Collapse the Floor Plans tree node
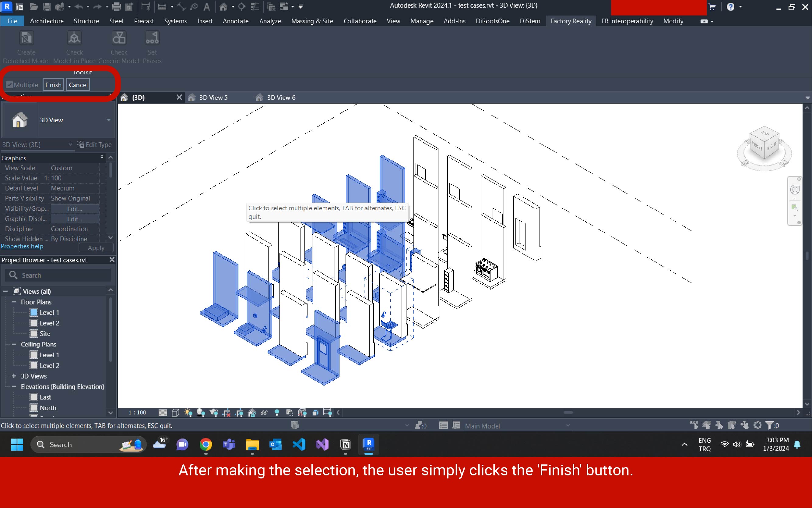This screenshot has height=508, width=812. click(x=14, y=302)
